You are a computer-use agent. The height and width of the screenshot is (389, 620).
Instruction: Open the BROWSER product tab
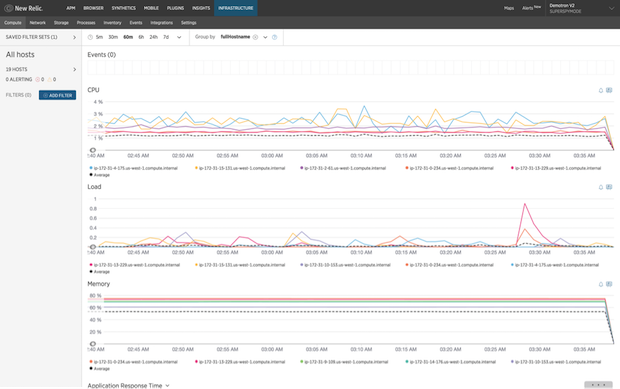coord(93,8)
